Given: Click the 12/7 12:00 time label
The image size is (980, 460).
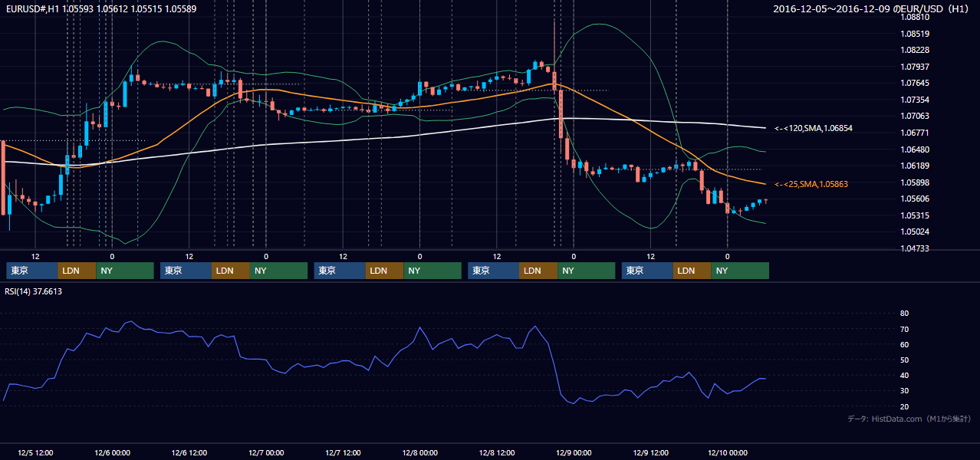Looking at the screenshot, I should (343, 452).
